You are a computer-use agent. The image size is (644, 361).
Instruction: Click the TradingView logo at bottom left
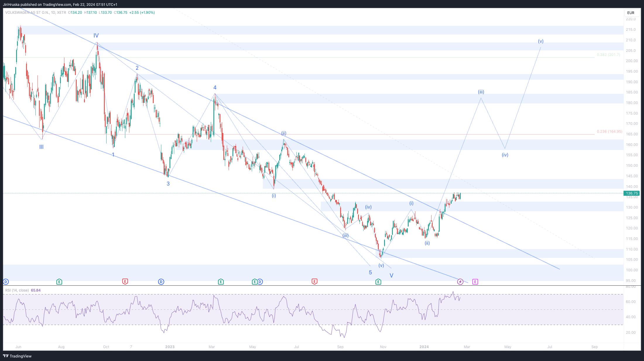click(17, 356)
